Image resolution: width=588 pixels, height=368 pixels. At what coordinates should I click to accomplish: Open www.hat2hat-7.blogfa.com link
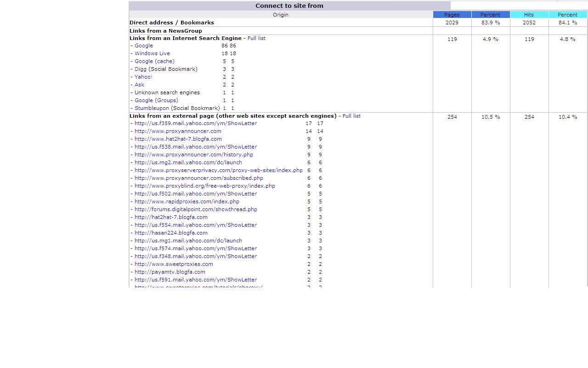pos(178,139)
